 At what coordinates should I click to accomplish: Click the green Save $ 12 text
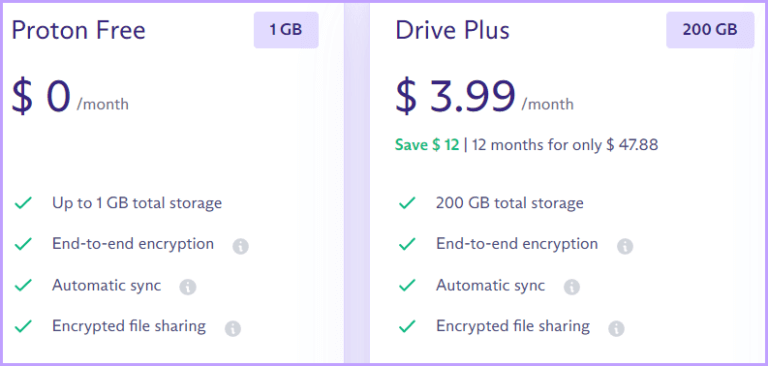tap(427, 145)
